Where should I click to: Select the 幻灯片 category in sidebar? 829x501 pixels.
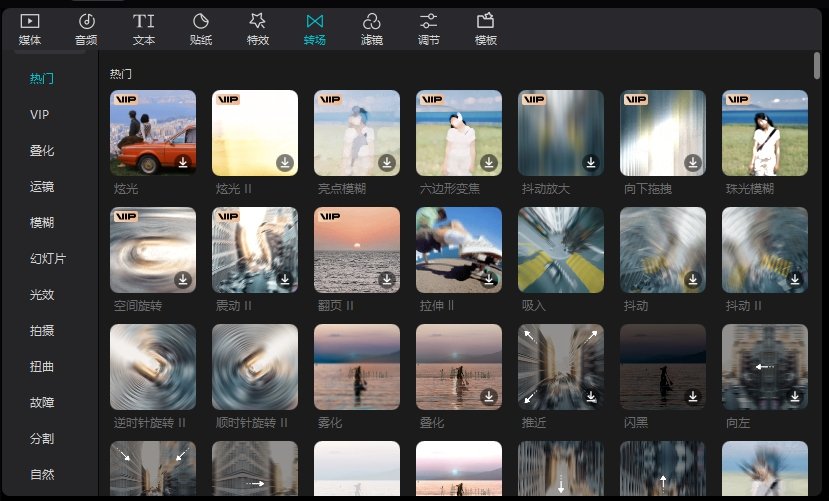tap(48, 258)
